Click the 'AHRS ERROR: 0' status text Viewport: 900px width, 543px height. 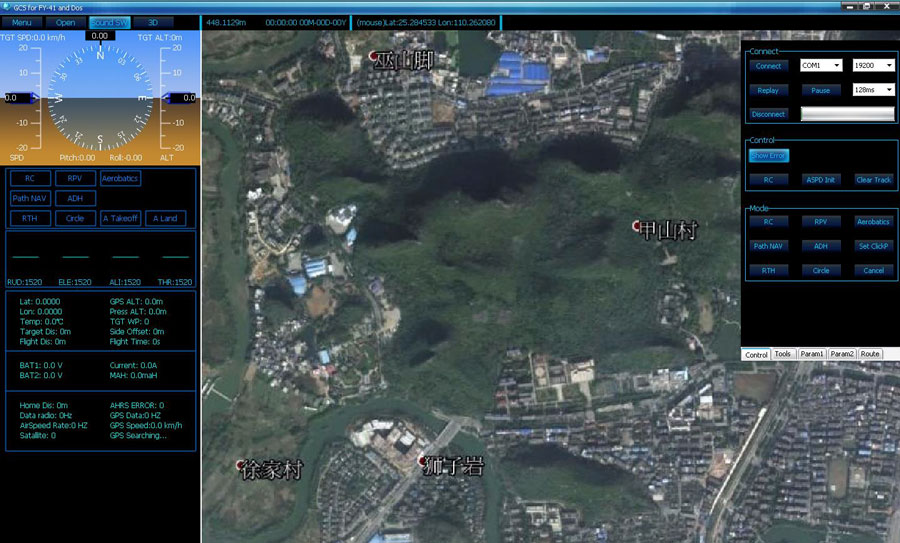tap(137, 405)
